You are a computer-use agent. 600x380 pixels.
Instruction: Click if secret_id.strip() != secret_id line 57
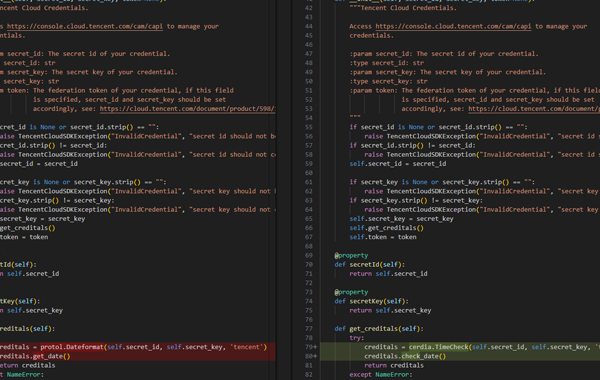412,145
